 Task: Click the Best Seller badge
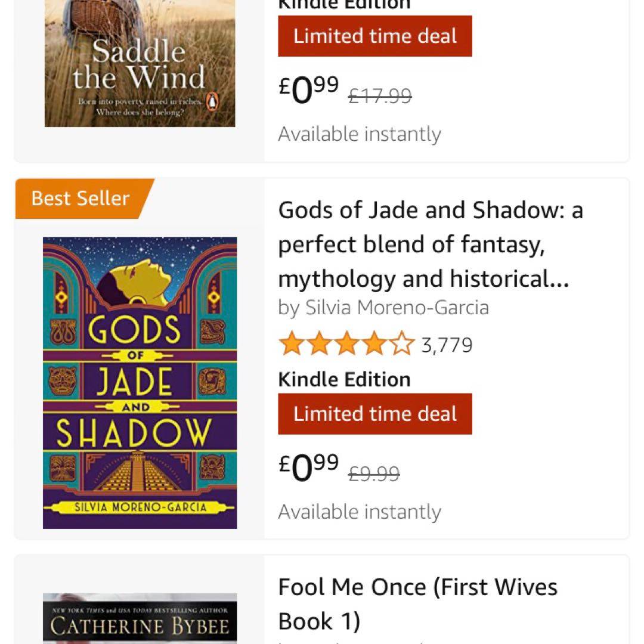81,198
